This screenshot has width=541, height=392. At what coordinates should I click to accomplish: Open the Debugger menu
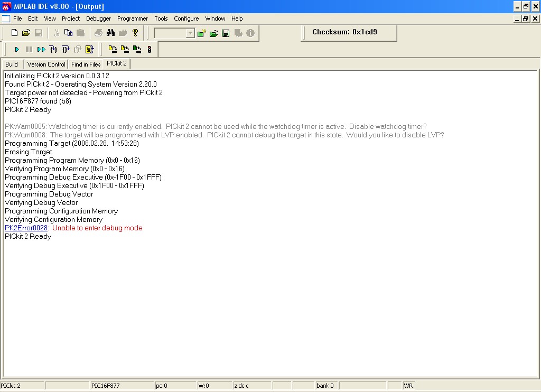(x=99, y=18)
